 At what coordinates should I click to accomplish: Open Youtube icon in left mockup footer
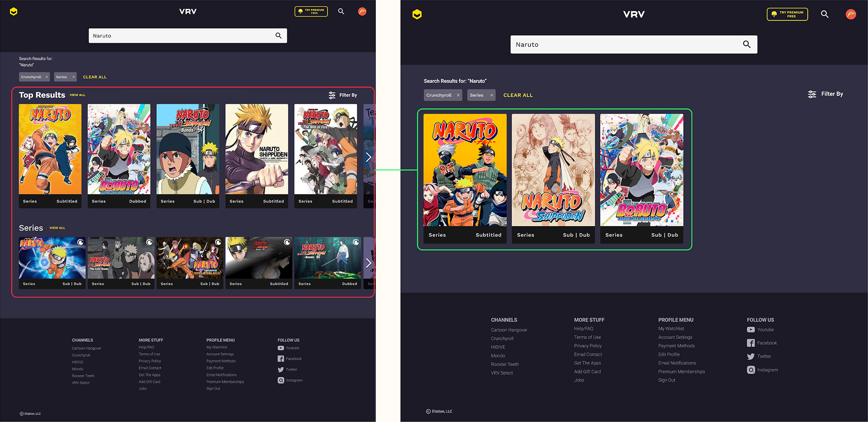[x=281, y=348]
